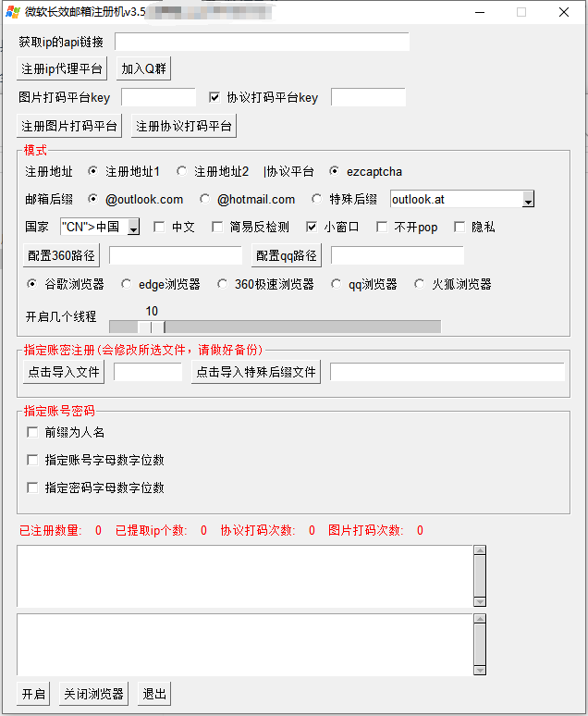This screenshot has width=588, height=716.
Task: Click the 获取ip的api链接 input field
Action: [262, 42]
